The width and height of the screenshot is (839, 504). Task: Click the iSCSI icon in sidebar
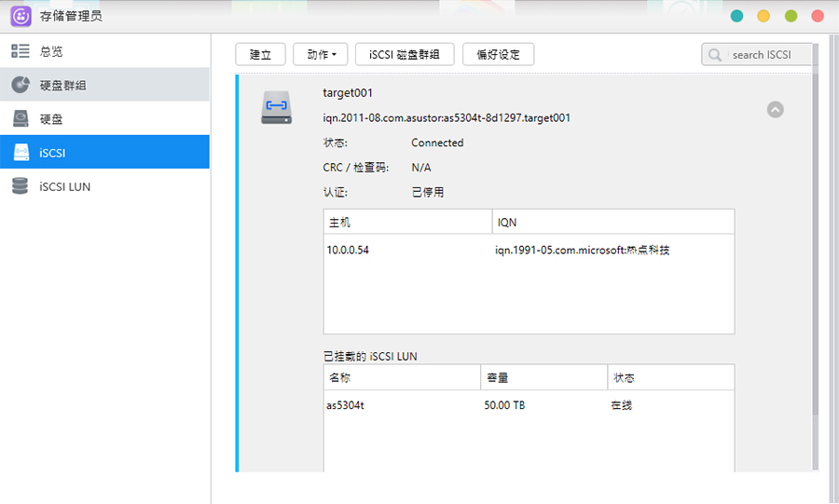click(21, 153)
